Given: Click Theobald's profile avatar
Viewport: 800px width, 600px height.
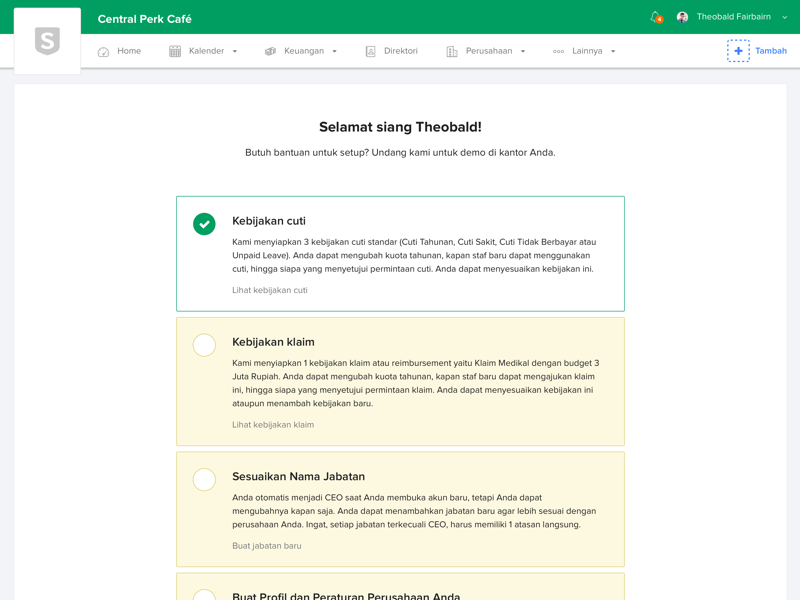Looking at the screenshot, I should 682,17.
